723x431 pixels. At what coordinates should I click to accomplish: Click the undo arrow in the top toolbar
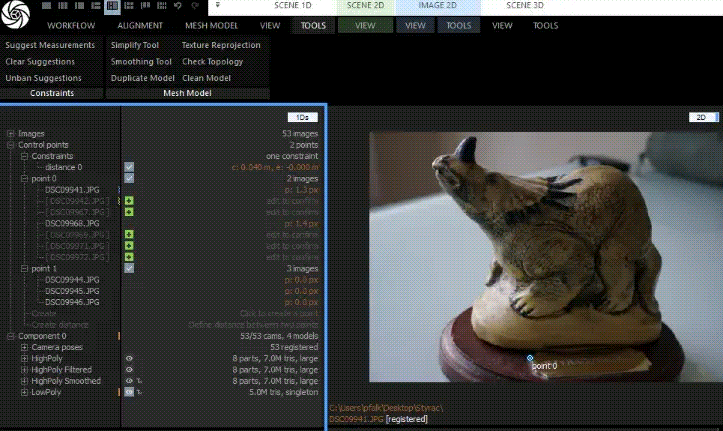[178, 6]
